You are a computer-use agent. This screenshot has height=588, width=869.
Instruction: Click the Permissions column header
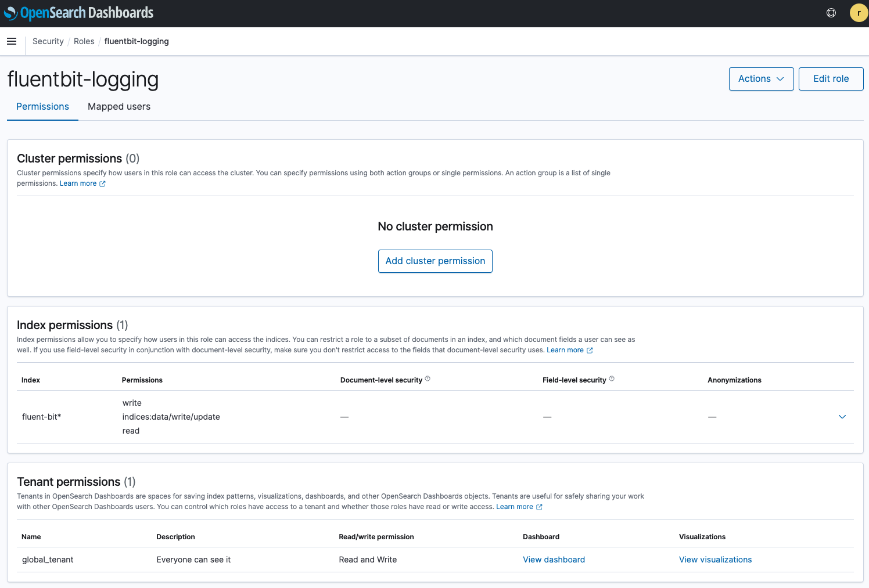coord(142,380)
